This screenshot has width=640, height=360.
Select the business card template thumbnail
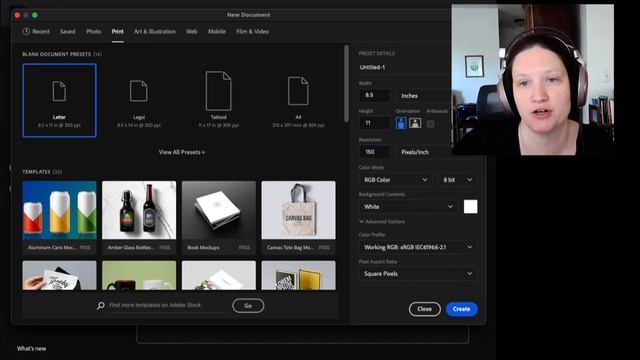(60, 276)
